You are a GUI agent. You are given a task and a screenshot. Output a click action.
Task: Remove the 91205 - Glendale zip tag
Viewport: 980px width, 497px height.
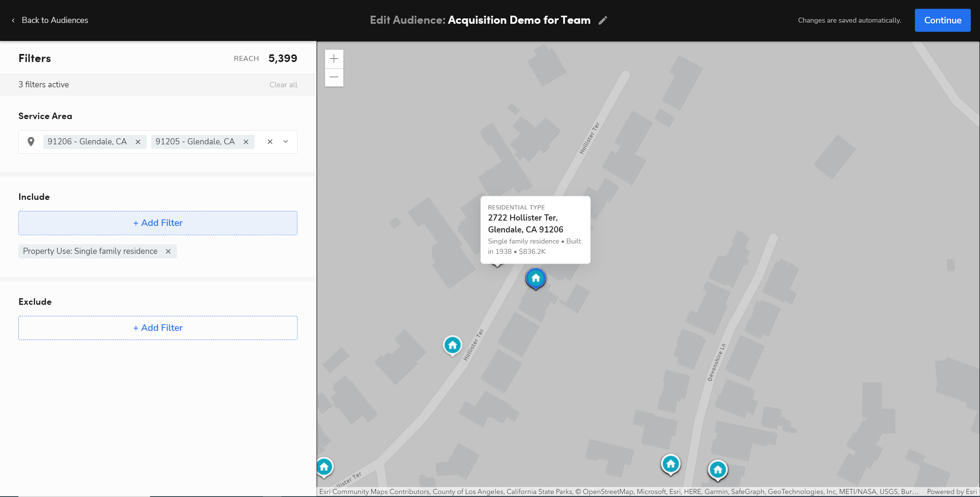pos(246,142)
